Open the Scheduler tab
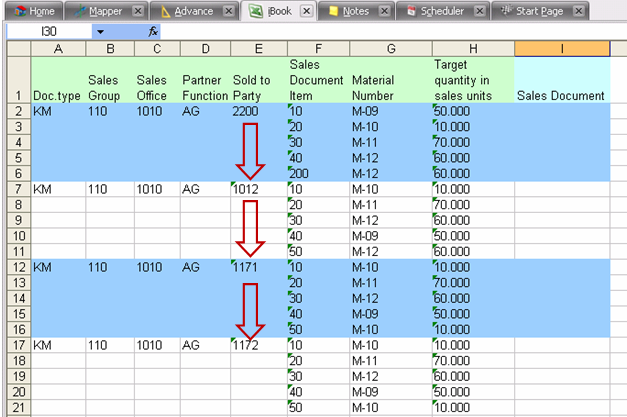 pyautogui.click(x=440, y=11)
